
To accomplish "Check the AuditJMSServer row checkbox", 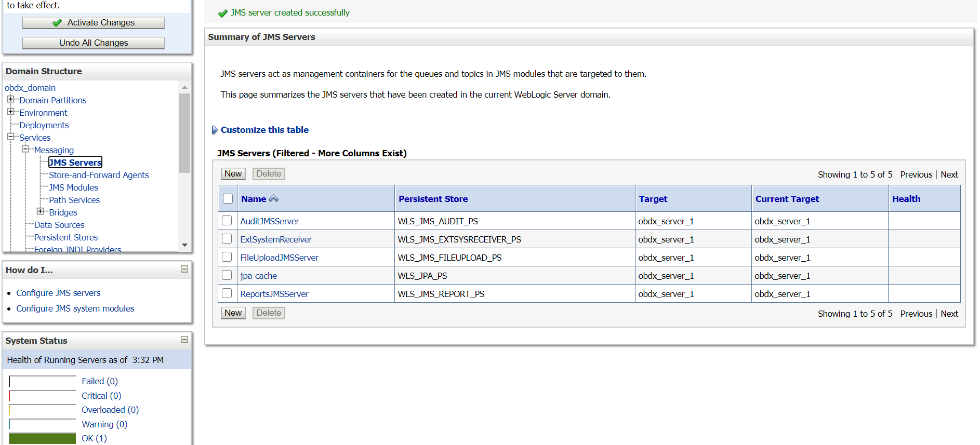I will [x=227, y=221].
